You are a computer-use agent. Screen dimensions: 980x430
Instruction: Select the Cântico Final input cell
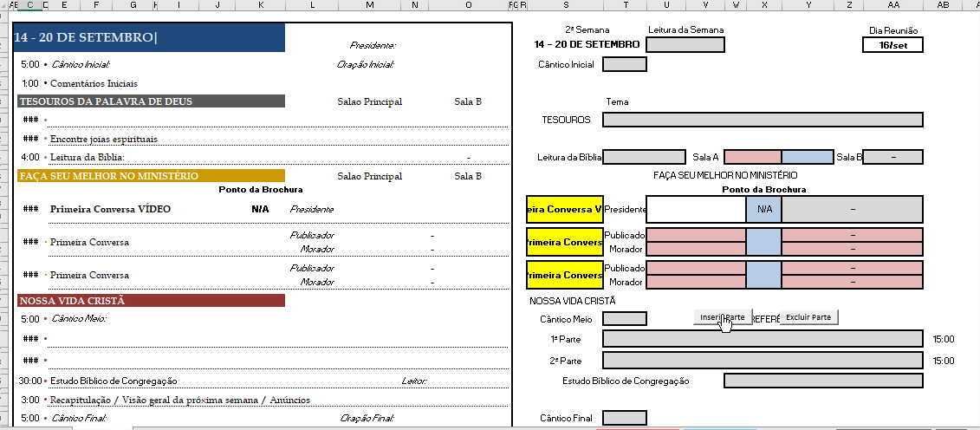(x=625, y=418)
